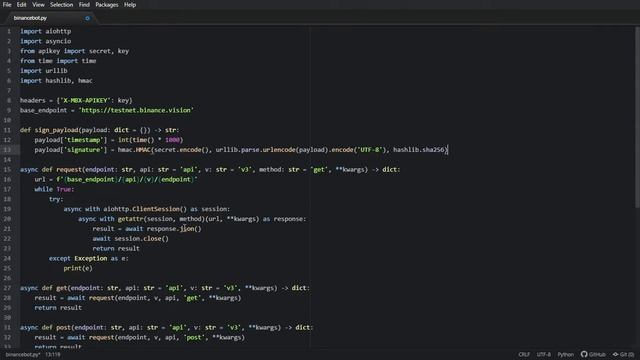Click the vertical scrollbar thumb
Screen dimensions: 640x360
(637, 118)
